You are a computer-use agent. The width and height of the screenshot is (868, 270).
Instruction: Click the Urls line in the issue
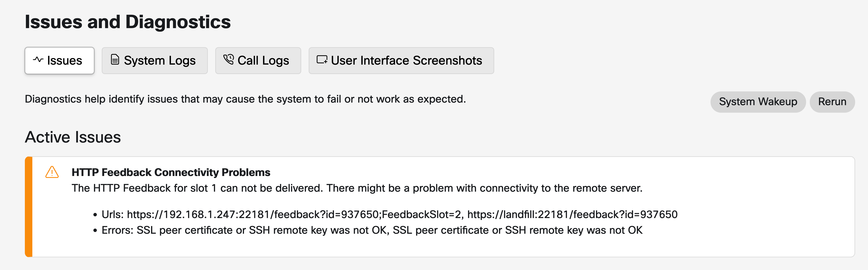tap(389, 214)
